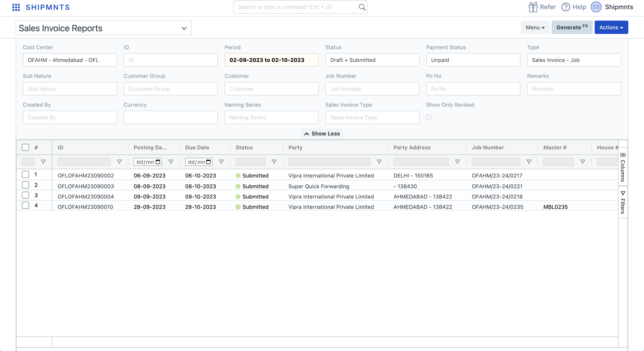The image size is (644, 351).
Task: Open the Menu dropdown
Action: pyautogui.click(x=535, y=27)
